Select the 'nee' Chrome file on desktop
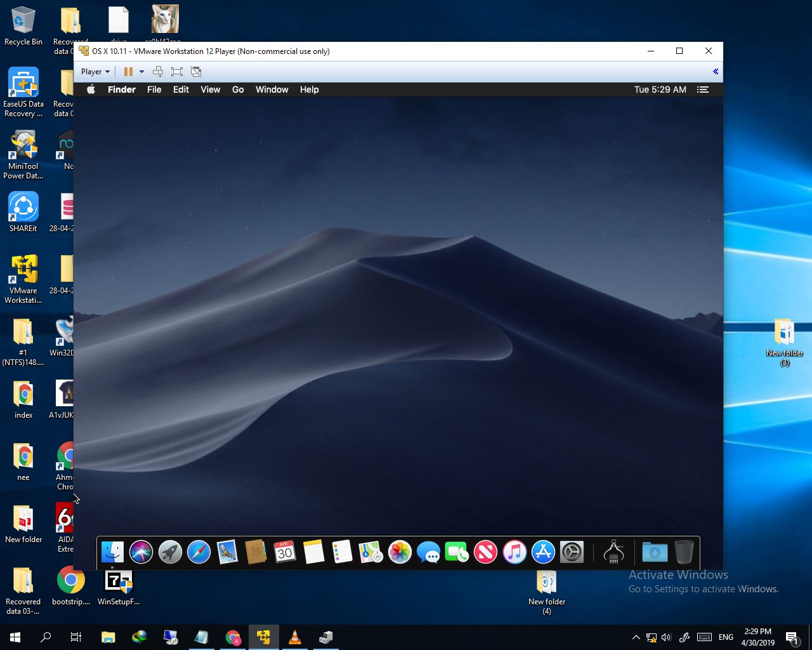Image resolution: width=812 pixels, height=650 pixels. 23,462
